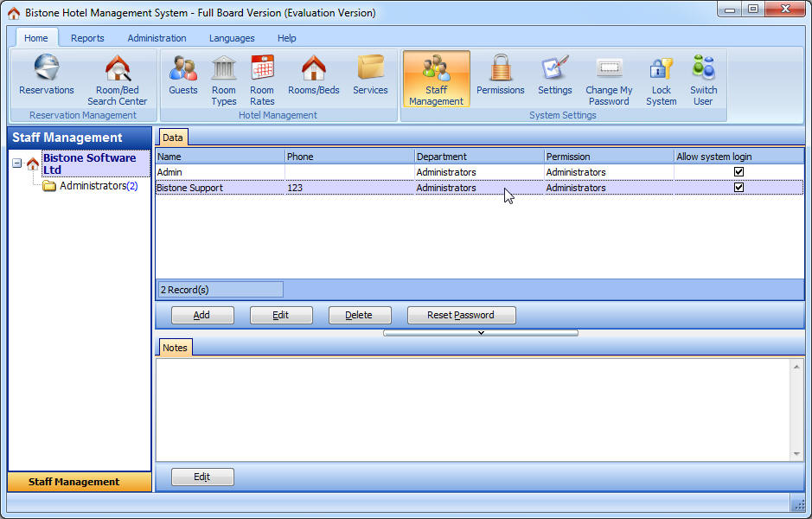Collapse the data panel using splitter arrow

(481, 333)
